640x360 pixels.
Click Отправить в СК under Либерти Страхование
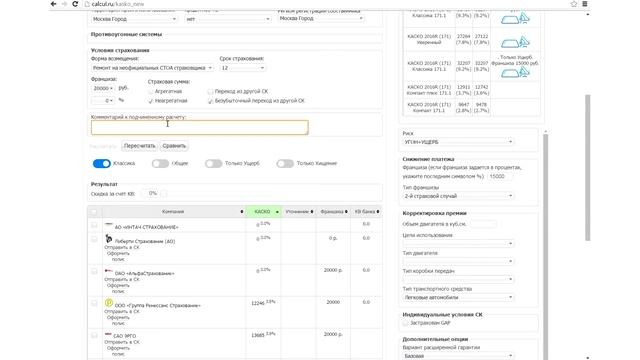point(122,247)
